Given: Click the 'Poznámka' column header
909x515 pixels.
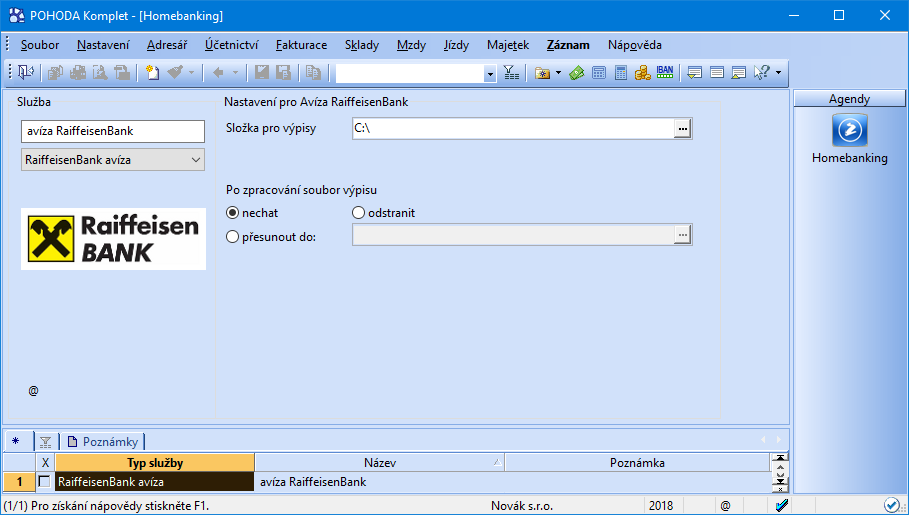Looking at the screenshot, I should tap(637, 463).
